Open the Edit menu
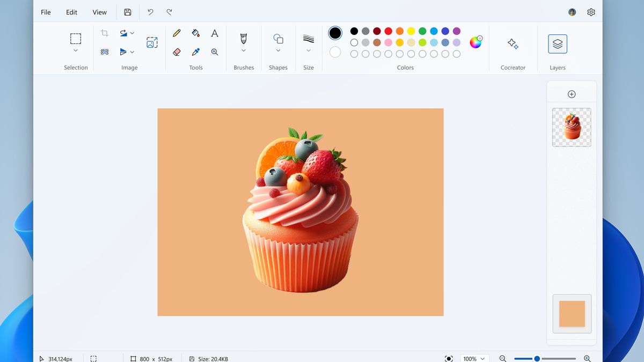Image resolution: width=644 pixels, height=362 pixels. coord(72,12)
